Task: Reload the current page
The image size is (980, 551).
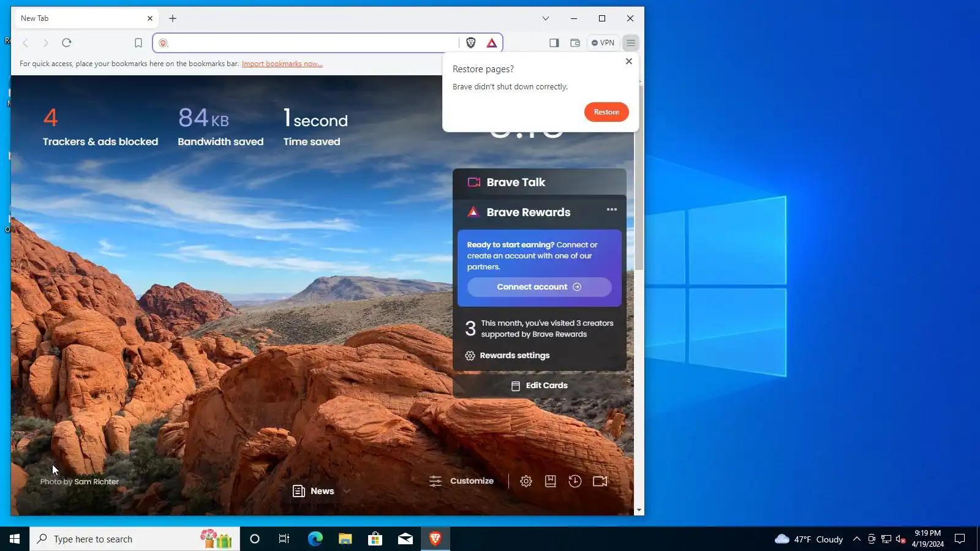Action: point(67,43)
